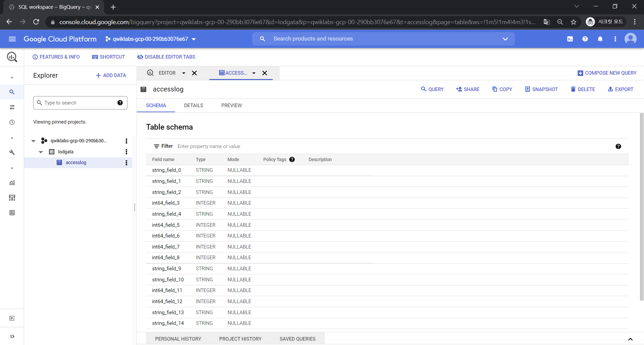Open BI Engine sidebar icon

(x=12, y=213)
